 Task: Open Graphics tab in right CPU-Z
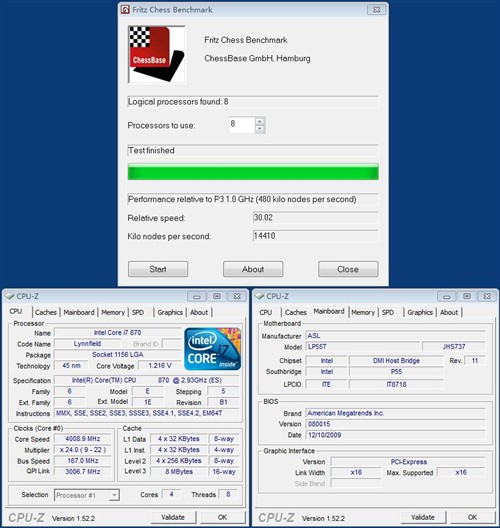420,312
